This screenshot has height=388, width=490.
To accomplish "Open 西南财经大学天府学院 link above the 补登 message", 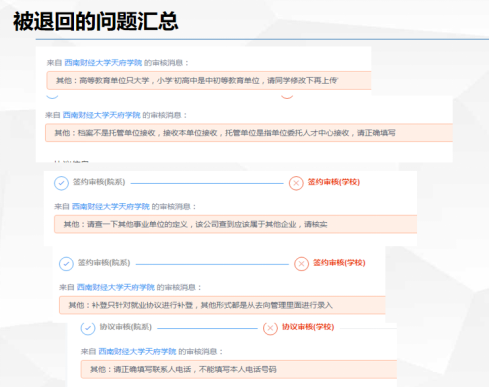I will 116,287.
